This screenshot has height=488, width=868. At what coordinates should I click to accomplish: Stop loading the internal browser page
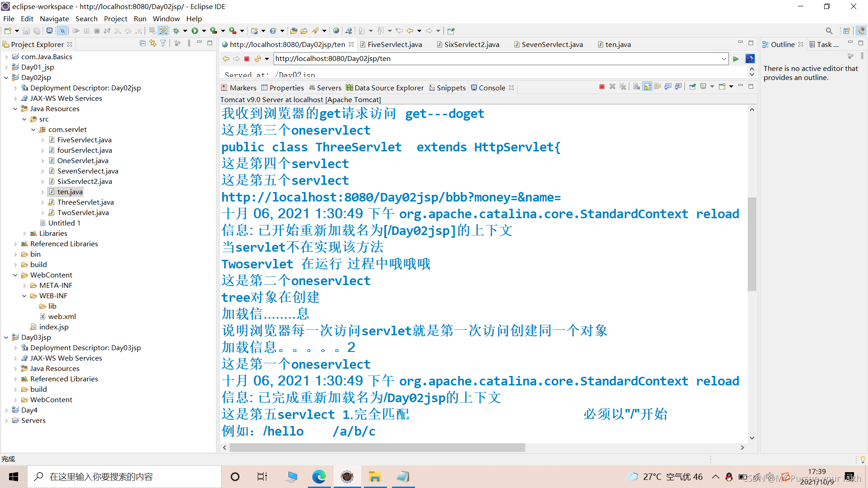(x=247, y=59)
